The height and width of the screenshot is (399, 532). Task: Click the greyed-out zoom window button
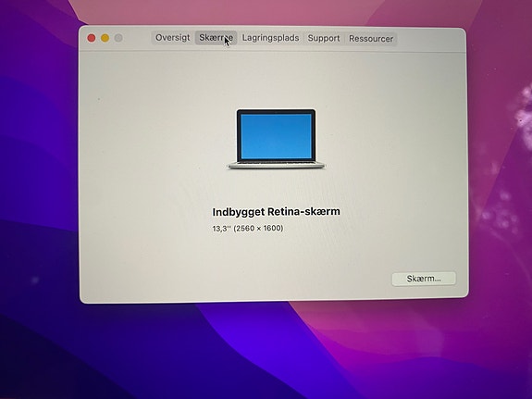(x=118, y=38)
